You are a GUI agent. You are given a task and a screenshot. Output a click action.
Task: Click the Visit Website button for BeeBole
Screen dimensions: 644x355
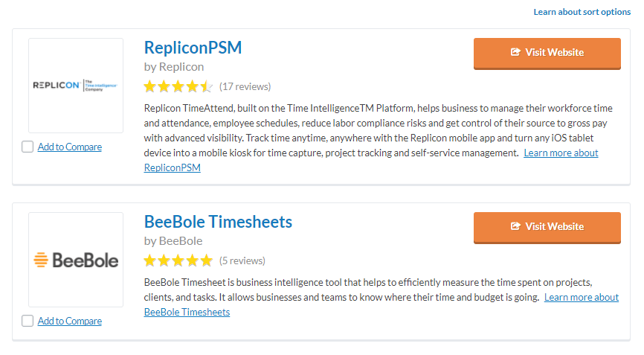547,228
